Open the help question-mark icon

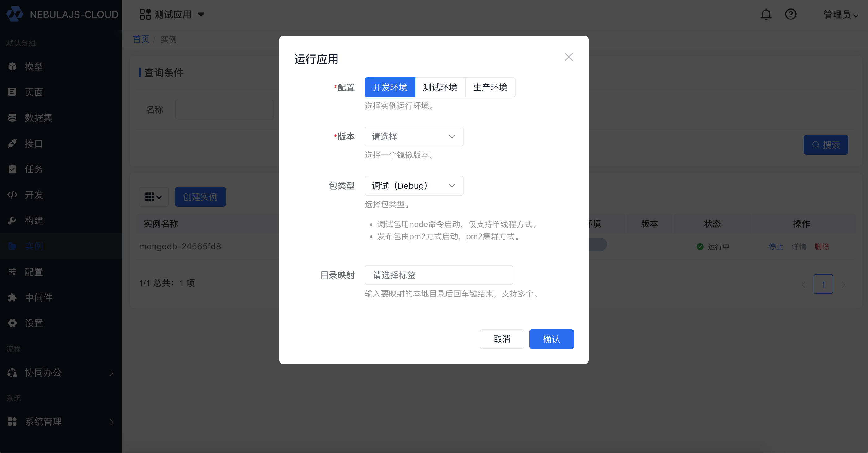click(791, 14)
